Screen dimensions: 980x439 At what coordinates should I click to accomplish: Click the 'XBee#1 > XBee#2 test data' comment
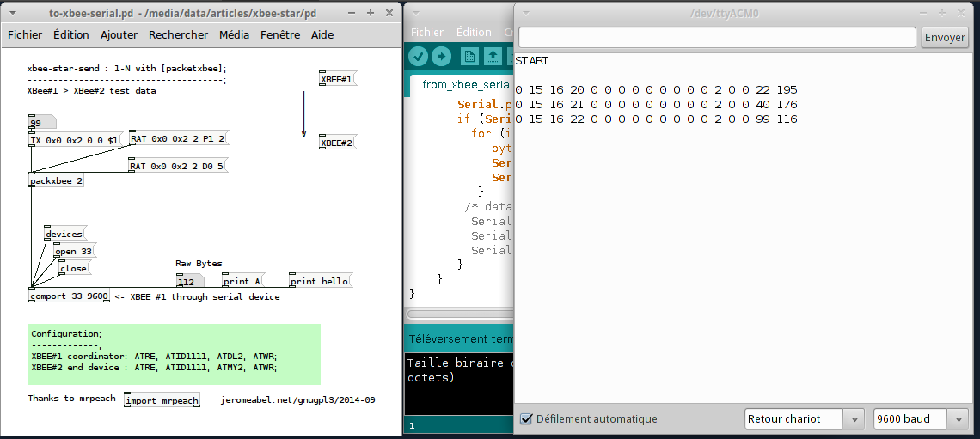[x=92, y=90]
